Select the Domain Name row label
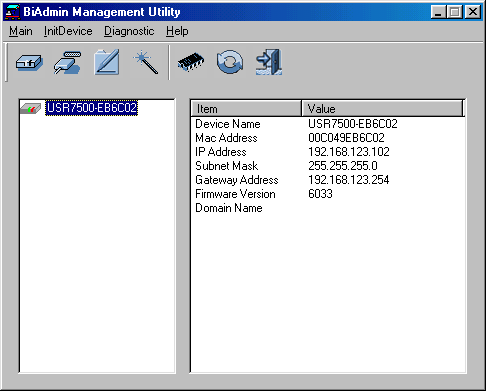This screenshot has height=391, width=486. [229, 208]
